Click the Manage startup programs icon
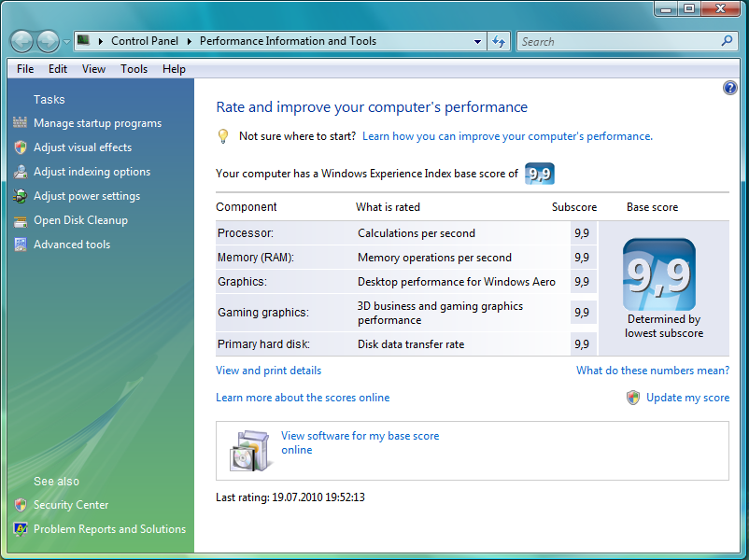Image resolution: width=749 pixels, height=560 pixels. point(20,122)
